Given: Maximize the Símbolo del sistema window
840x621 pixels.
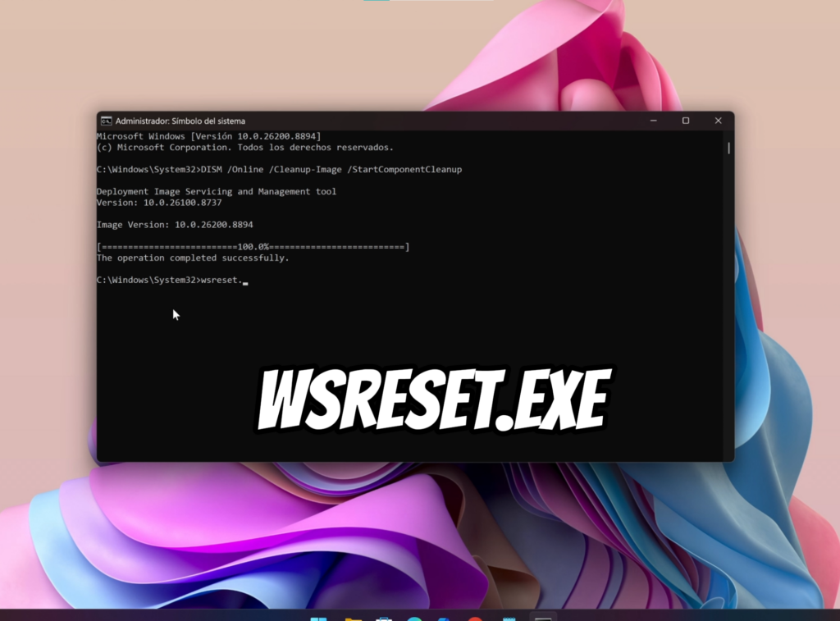Looking at the screenshot, I should pyautogui.click(x=686, y=121).
